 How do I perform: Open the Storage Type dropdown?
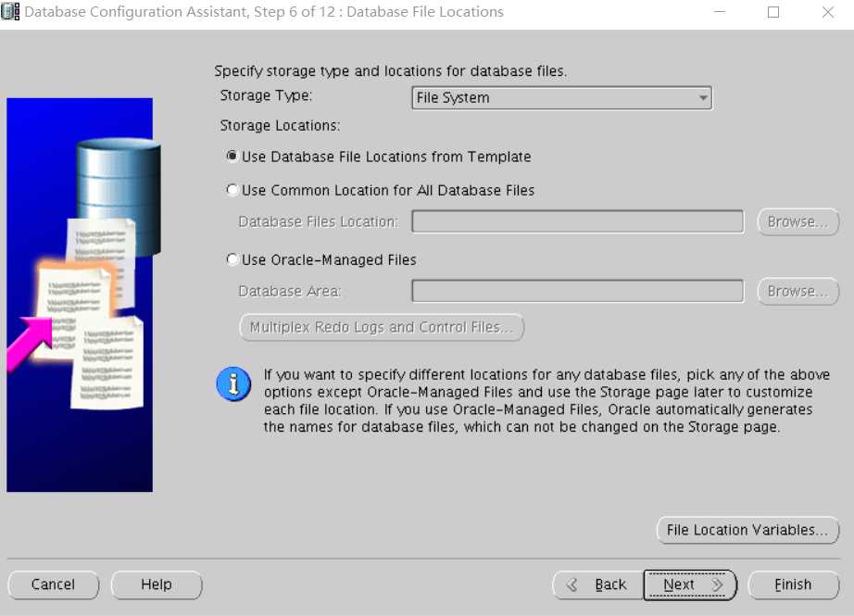click(561, 98)
